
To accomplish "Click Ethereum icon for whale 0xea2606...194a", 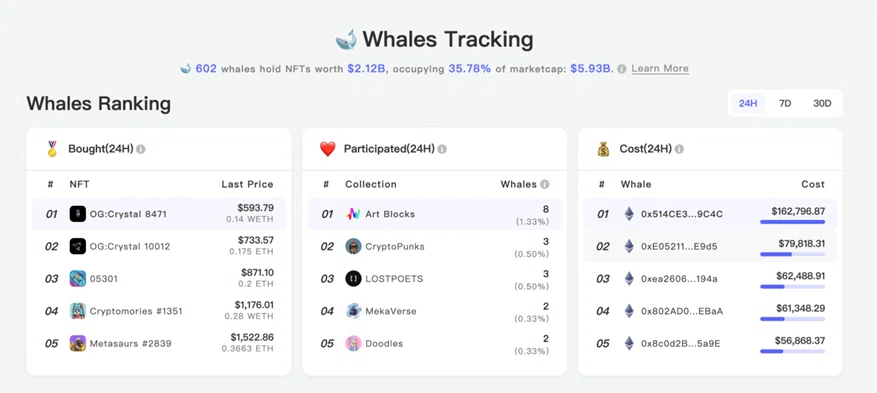I will [x=629, y=278].
